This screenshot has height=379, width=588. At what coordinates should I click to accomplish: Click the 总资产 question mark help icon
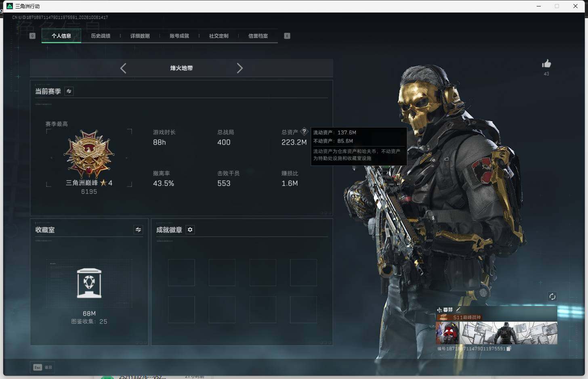304,132
